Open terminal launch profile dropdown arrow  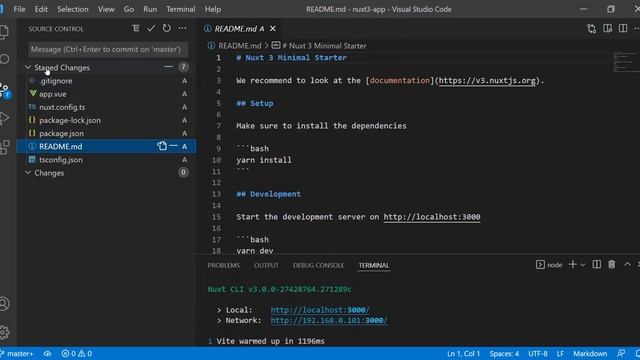(x=583, y=265)
